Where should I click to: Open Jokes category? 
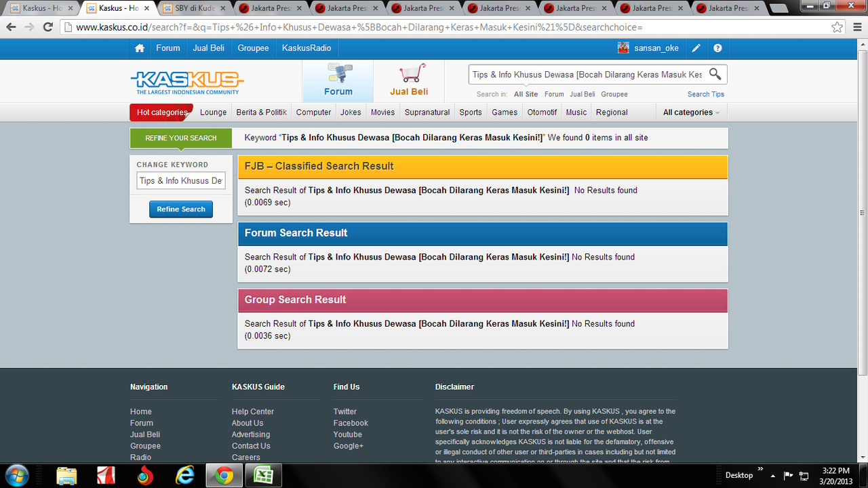tap(351, 113)
